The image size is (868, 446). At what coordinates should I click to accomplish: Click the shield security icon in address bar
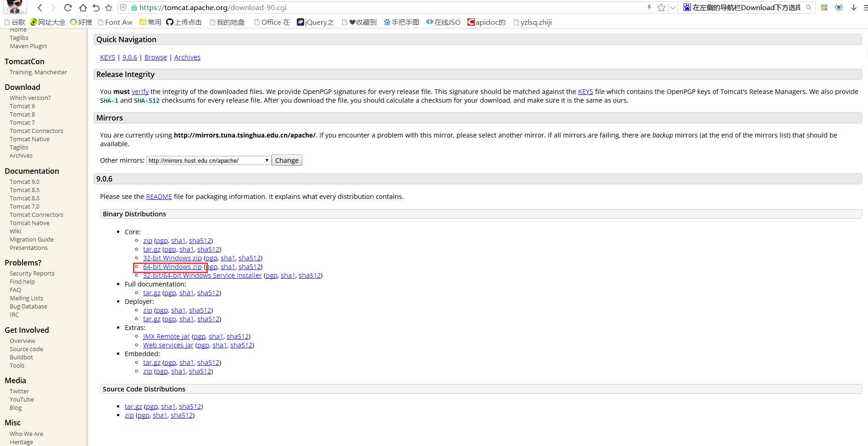(123, 8)
